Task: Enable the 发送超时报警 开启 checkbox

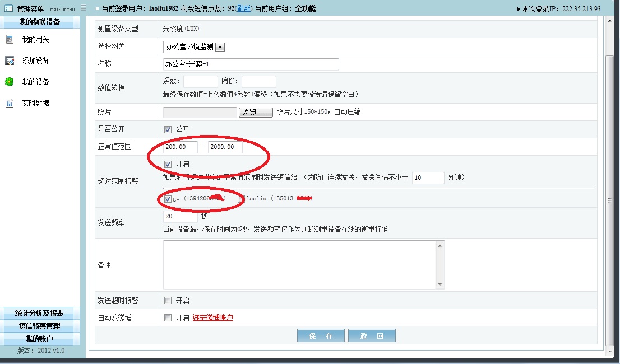Action: pos(168,301)
